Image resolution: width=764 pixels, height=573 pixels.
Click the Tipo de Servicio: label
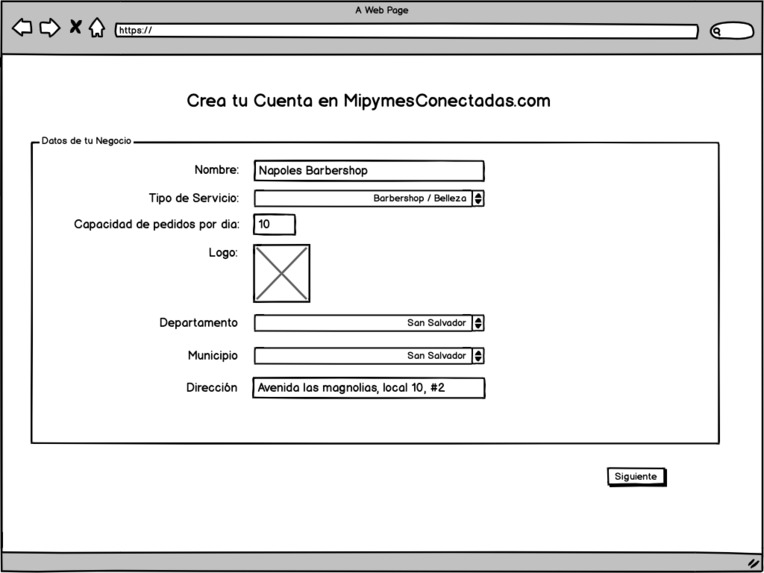click(x=194, y=198)
